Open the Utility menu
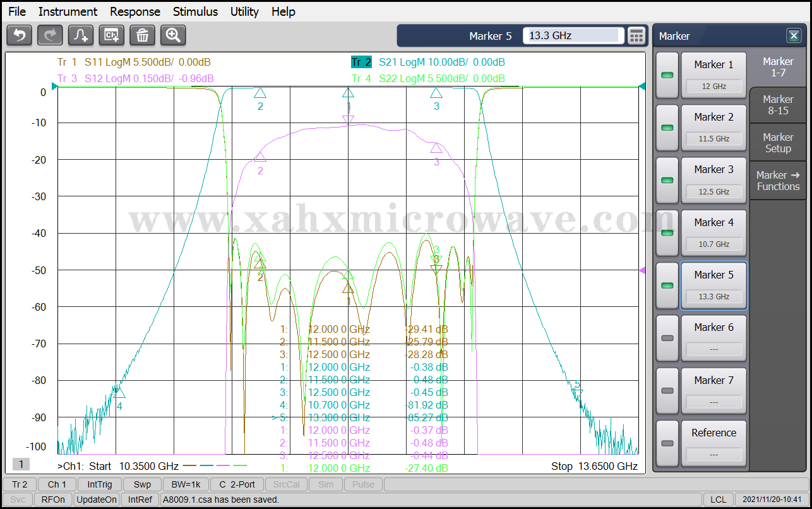This screenshot has width=812, height=509. pos(244,11)
